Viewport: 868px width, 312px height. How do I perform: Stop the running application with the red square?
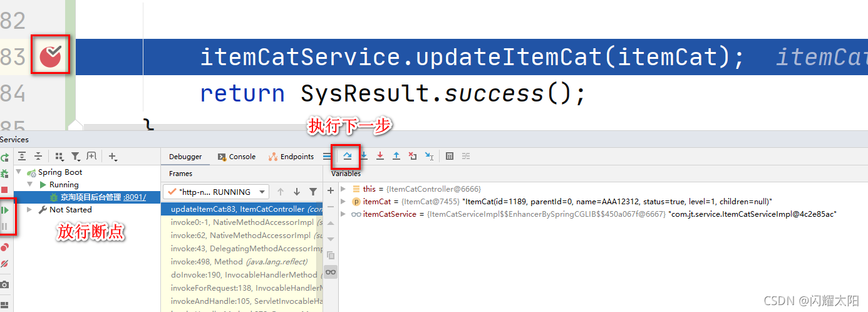(x=4, y=190)
